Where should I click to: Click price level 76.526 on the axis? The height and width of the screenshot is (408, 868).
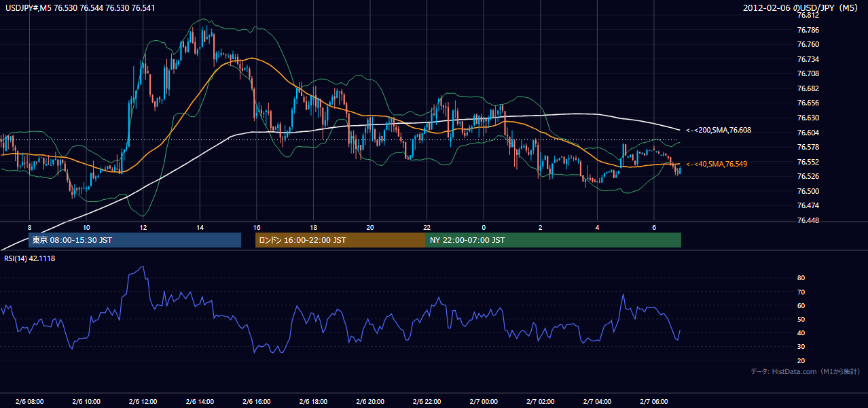tap(808, 176)
